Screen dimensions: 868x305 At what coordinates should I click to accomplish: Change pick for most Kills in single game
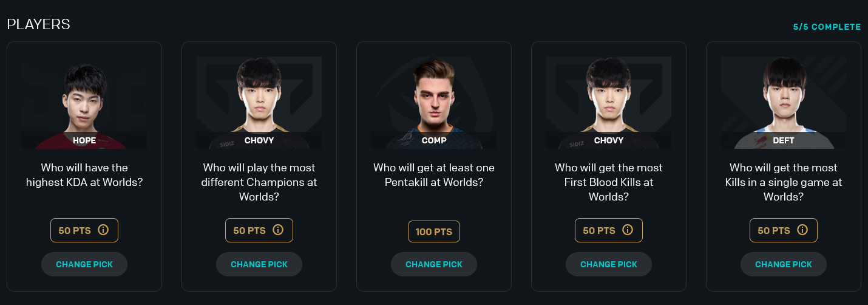(784, 264)
